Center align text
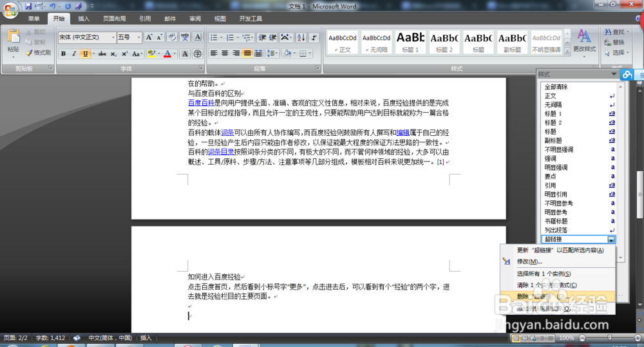Viewport: 644px width, 347px height. click(225, 53)
